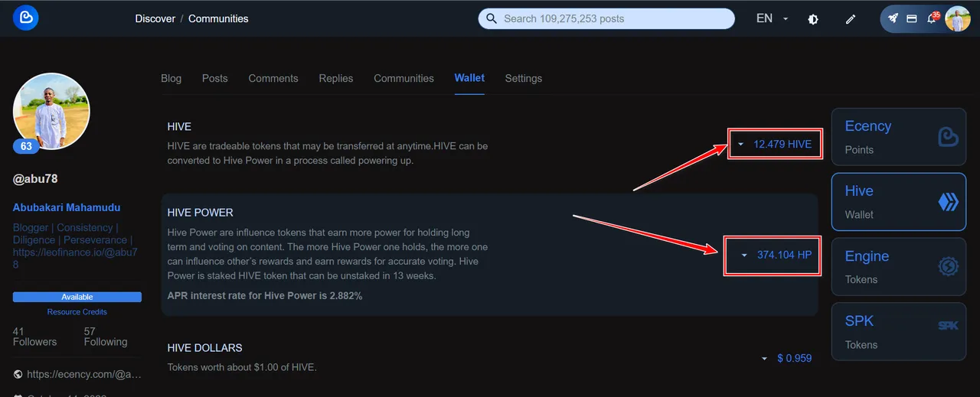
Task: Click the Ecency logo home icon
Action: coord(26,18)
